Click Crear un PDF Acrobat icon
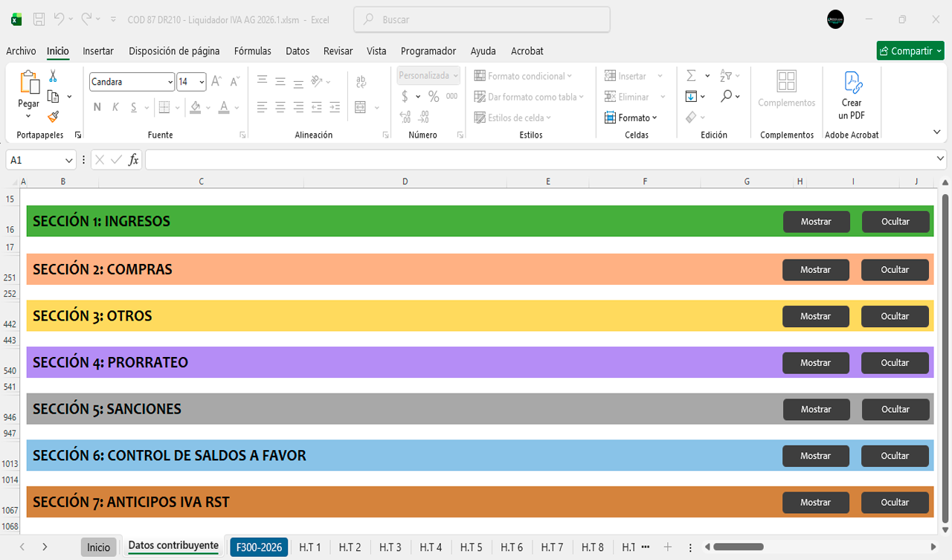The image size is (952, 560). (852, 95)
